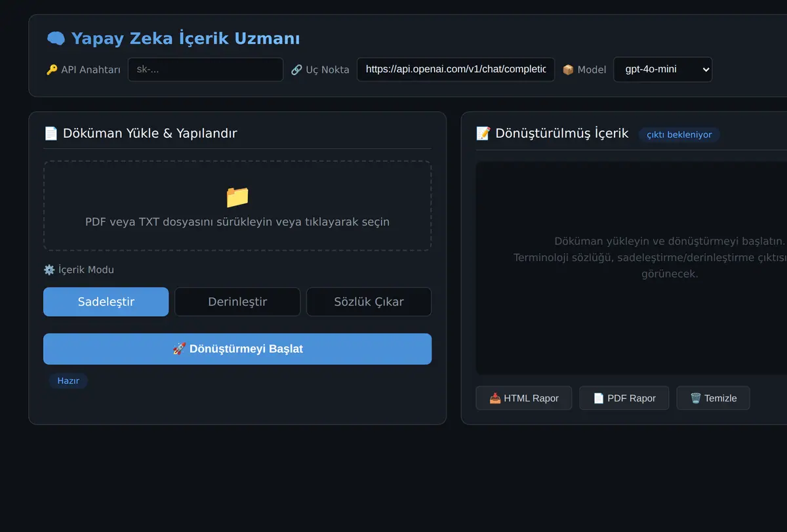The height and width of the screenshot is (532, 787).
Task: Select the Sadeleştir content mode
Action: click(x=106, y=302)
